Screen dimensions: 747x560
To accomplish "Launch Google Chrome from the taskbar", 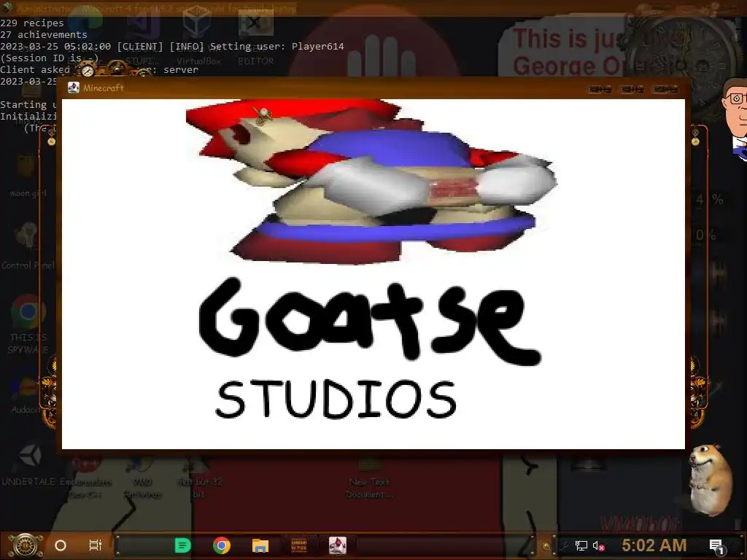I will [222, 545].
